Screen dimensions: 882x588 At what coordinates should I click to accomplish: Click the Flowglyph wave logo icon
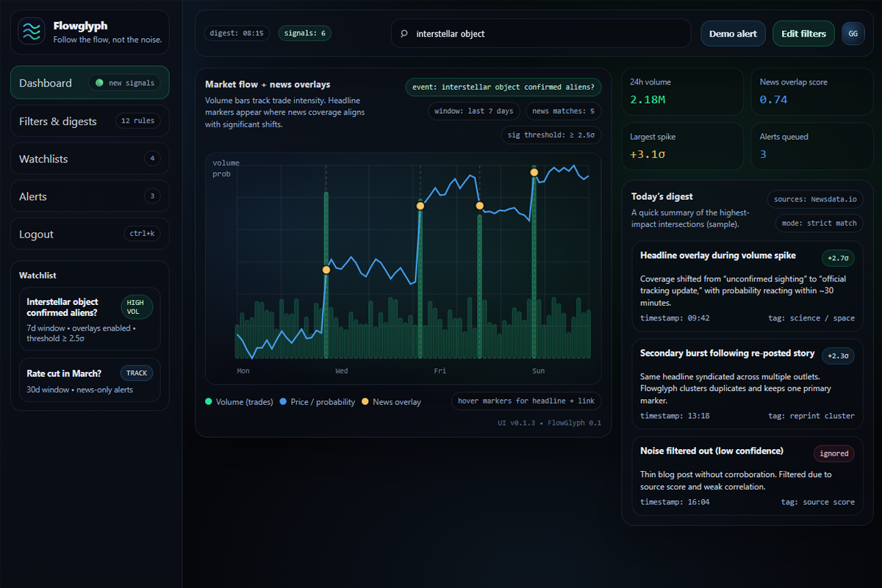pyautogui.click(x=32, y=32)
